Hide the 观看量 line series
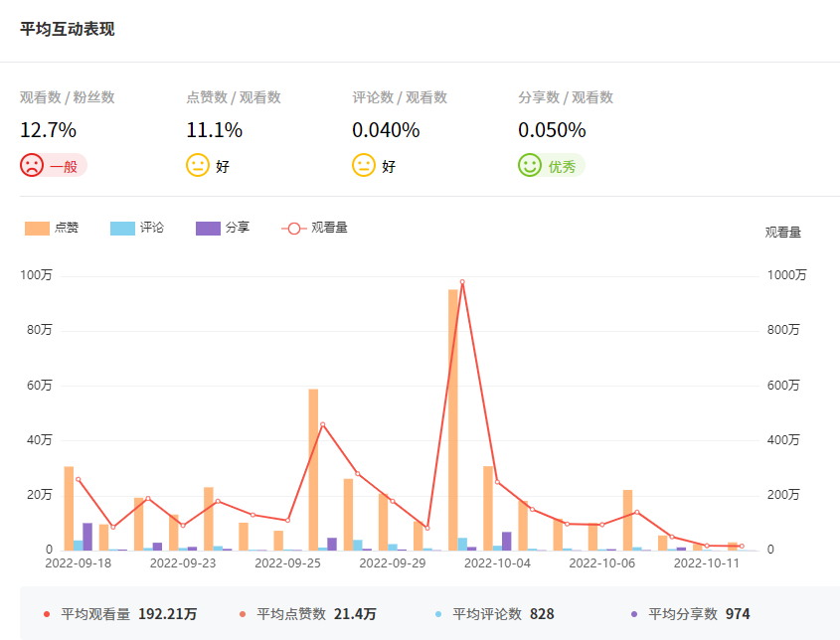Viewport: 840px width, 640px height. coord(315,228)
